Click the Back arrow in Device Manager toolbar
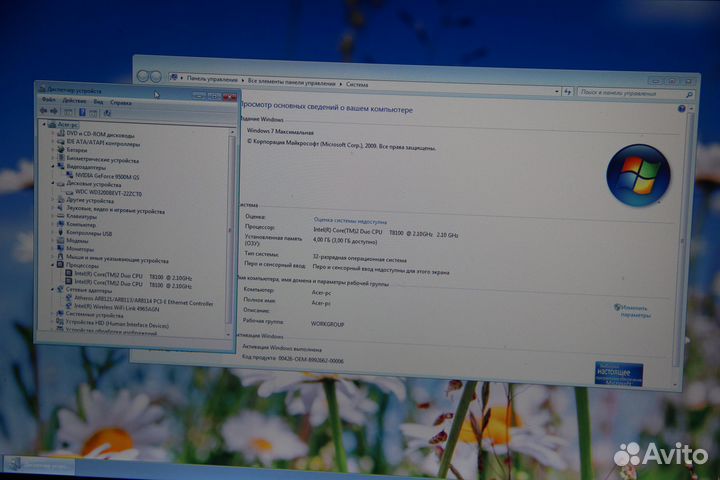The height and width of the screenshot is (480, 720). [44, 111]
